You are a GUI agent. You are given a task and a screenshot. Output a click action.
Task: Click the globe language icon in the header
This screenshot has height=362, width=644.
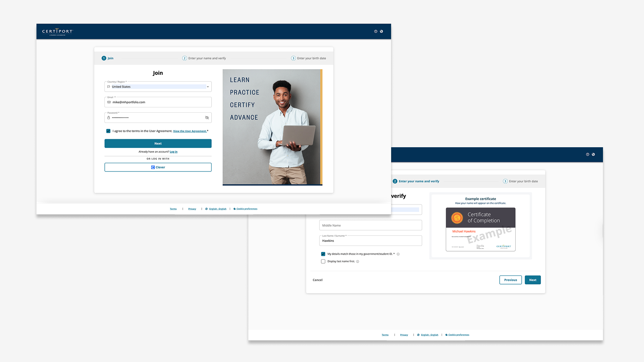tap(382, 31)
